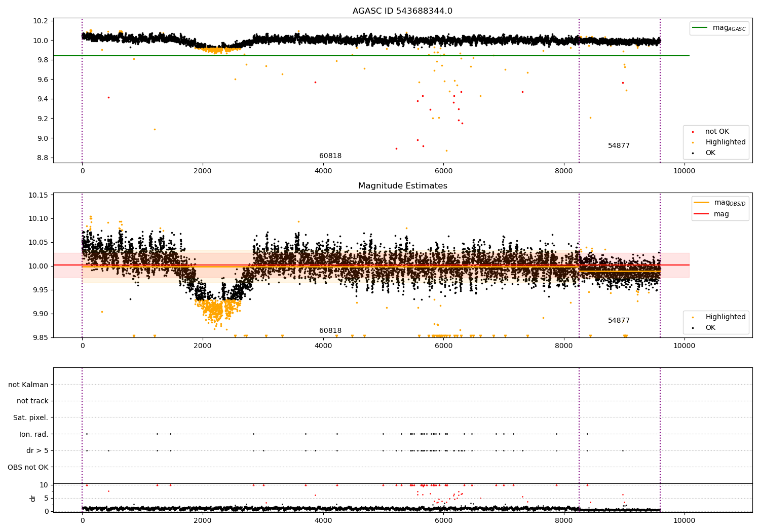
Task: Click the 10.00 tick on the middle y-axis
Action: point(39,266)
